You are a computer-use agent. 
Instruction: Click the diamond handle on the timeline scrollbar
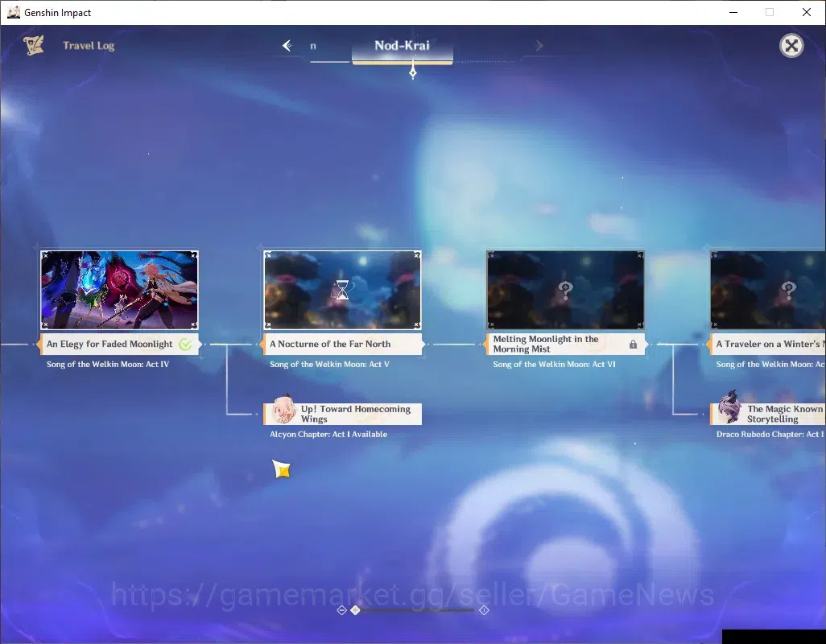click(356, 609)
